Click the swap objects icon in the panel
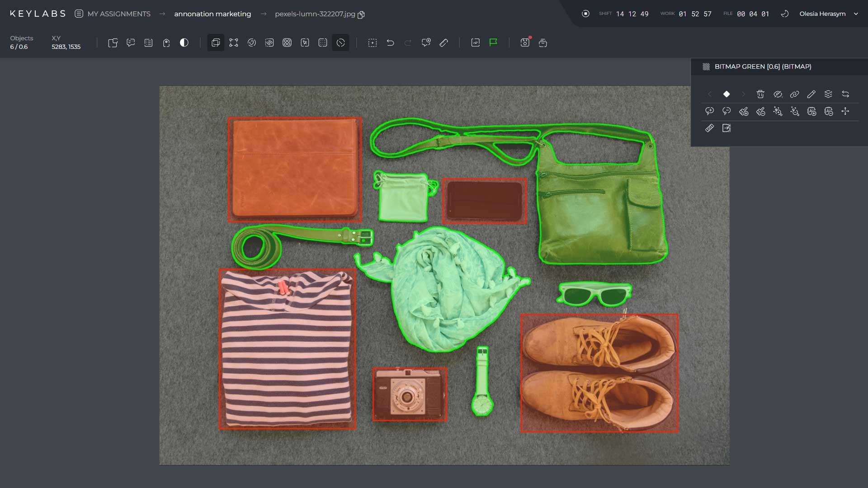Screen dimensions: 868x488 click(x=845, y=94)
